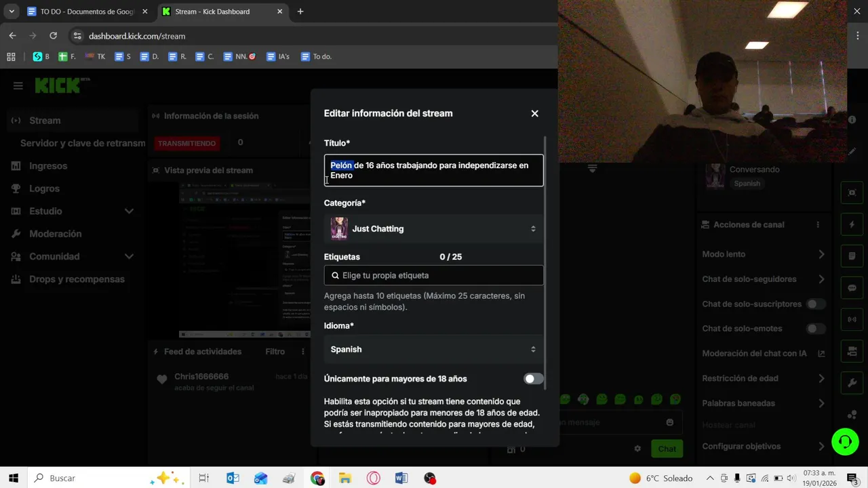Open the Filtro option in activity feed
The height and width of the screenshot is (488, 868).
pos(275,352)
